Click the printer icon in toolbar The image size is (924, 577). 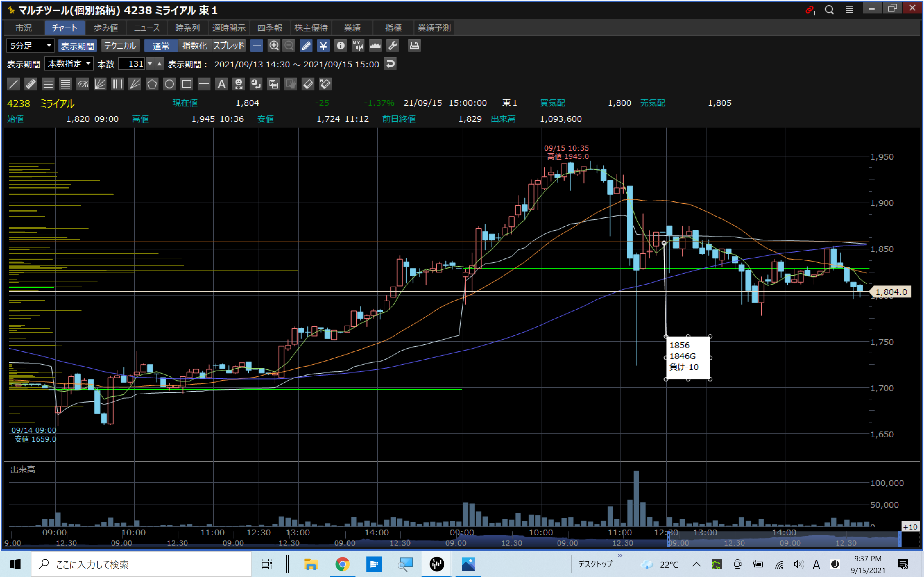pos(414,46)
